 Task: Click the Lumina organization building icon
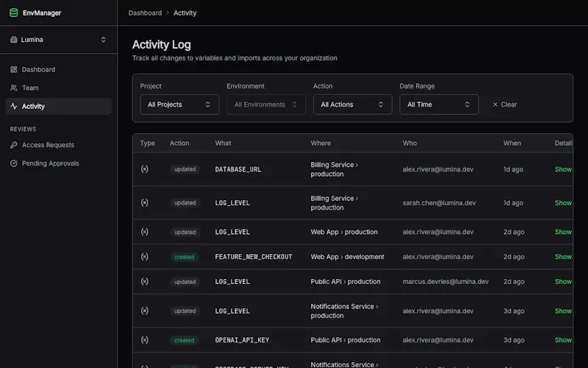pyautogui.click(x=13, y=40)
